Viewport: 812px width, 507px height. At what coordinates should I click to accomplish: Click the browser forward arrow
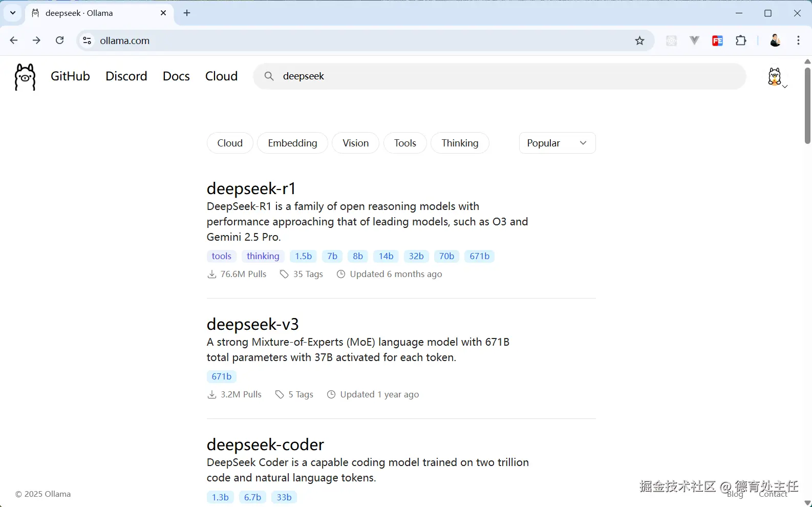click(36, 40)
